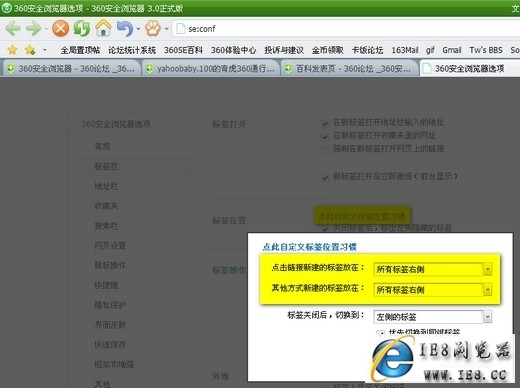
Task: Open Gmail bookmark
Action: [x=452, y=50]
